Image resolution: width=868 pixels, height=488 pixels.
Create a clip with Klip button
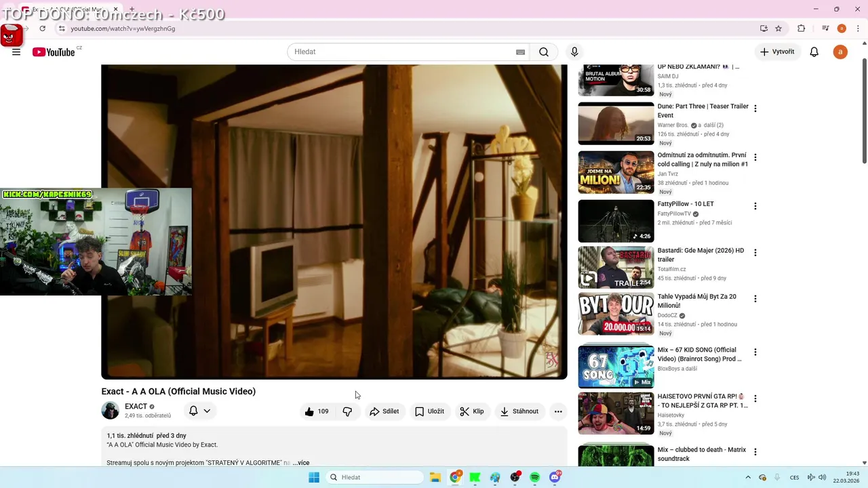coord(471,411)
